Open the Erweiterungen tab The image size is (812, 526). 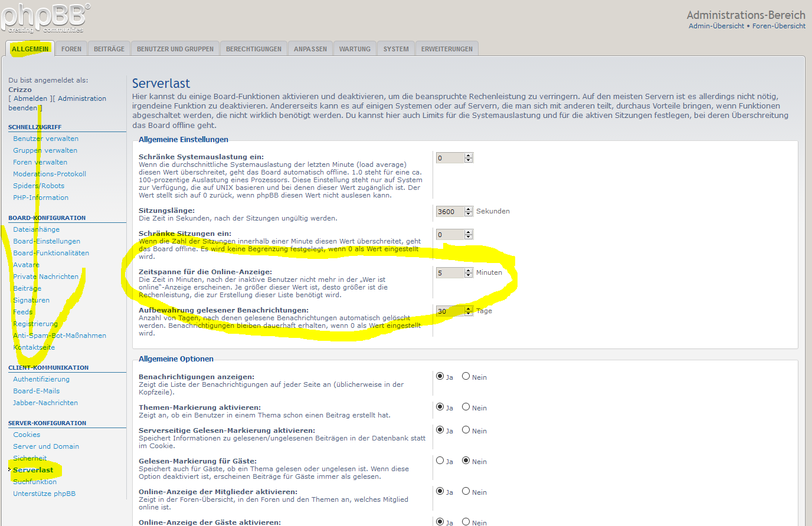447,49
